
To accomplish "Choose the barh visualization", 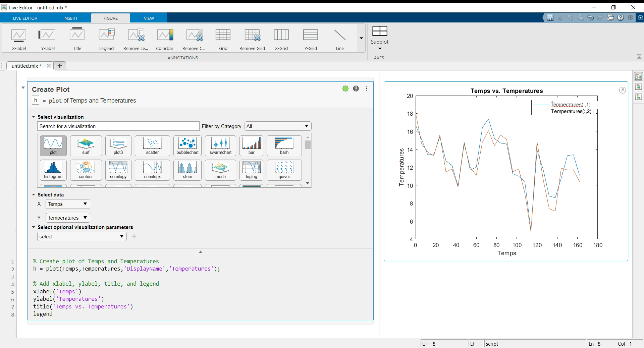I will point(284,146).
